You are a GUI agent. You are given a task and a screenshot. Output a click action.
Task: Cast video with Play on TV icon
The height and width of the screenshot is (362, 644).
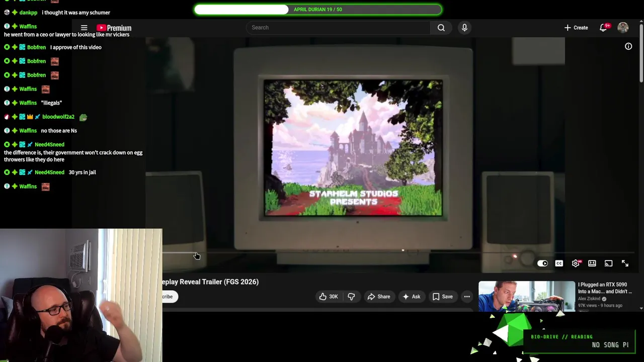[608, 263]
